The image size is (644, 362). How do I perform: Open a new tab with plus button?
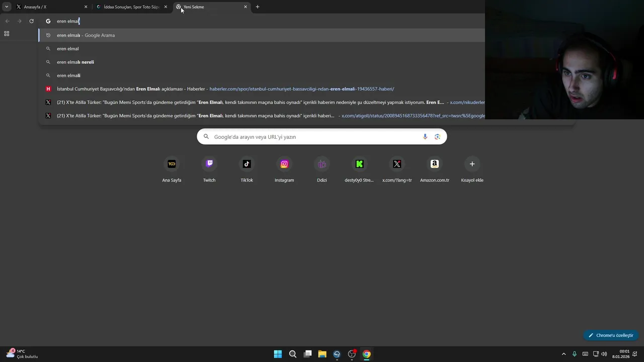coord(258,7)
